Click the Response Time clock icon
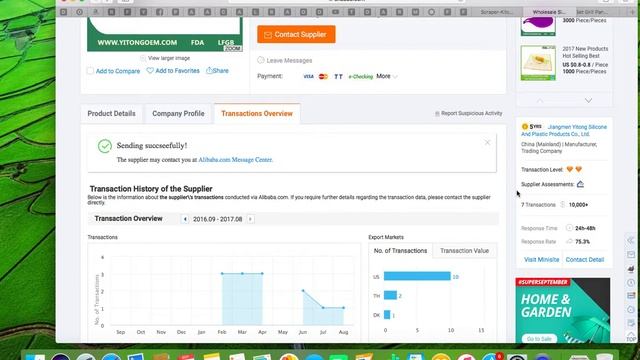 point(569,228)
